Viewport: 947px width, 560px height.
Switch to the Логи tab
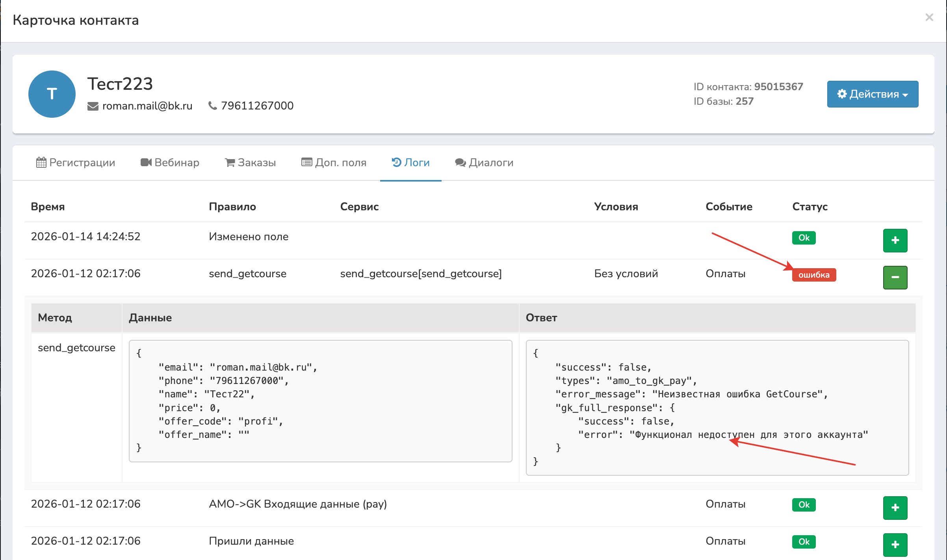pos(410,162)
